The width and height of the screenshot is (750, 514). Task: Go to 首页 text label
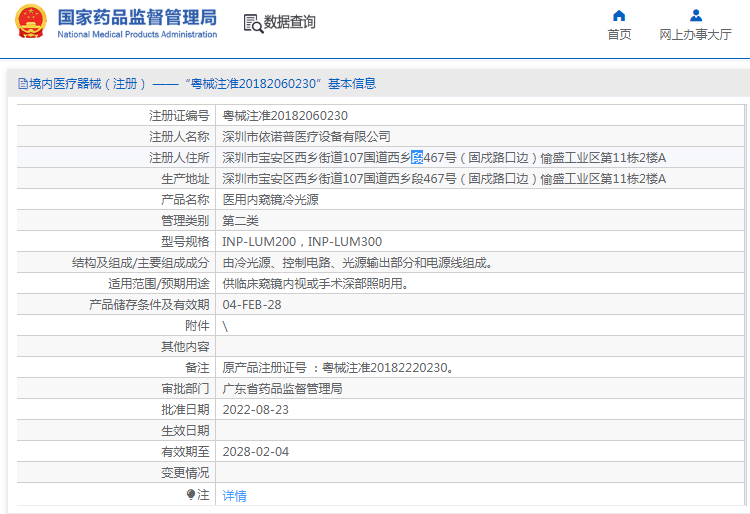point(619,34)
